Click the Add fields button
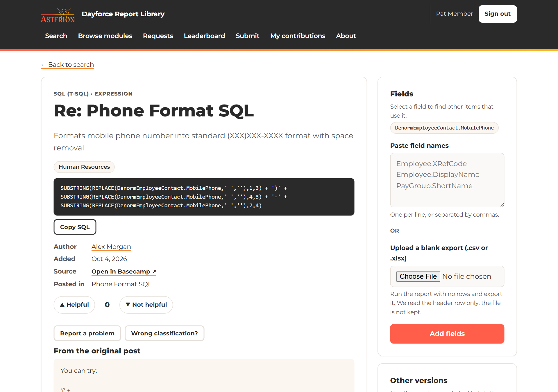This screenshot has height=392, width=558. tap(447, 334)
